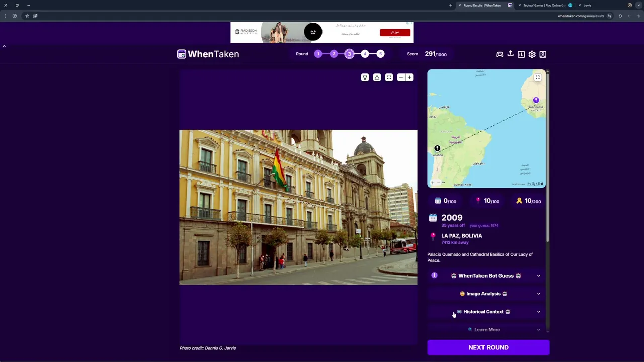Viewport: 644px width, 362px height.
Task: Click the Radisson Hotels ad banner logo
Action: tap(246, 32)
